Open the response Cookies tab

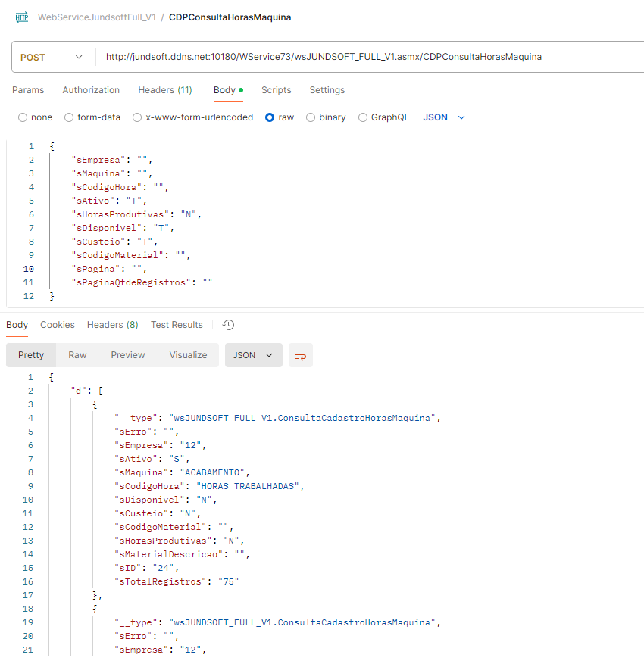point(58,325)
